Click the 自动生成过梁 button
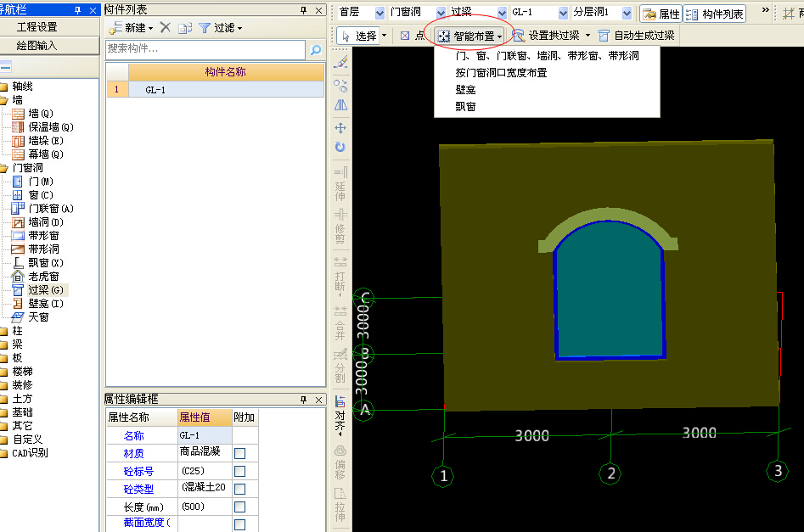 (x=637, y=36)
